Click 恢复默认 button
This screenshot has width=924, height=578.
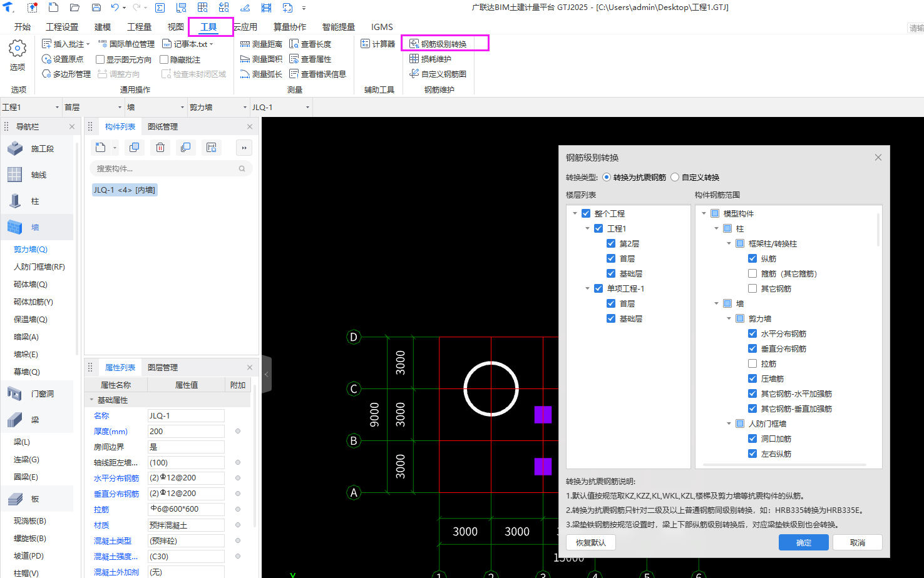pyautogui.click(x=591, y=542)
